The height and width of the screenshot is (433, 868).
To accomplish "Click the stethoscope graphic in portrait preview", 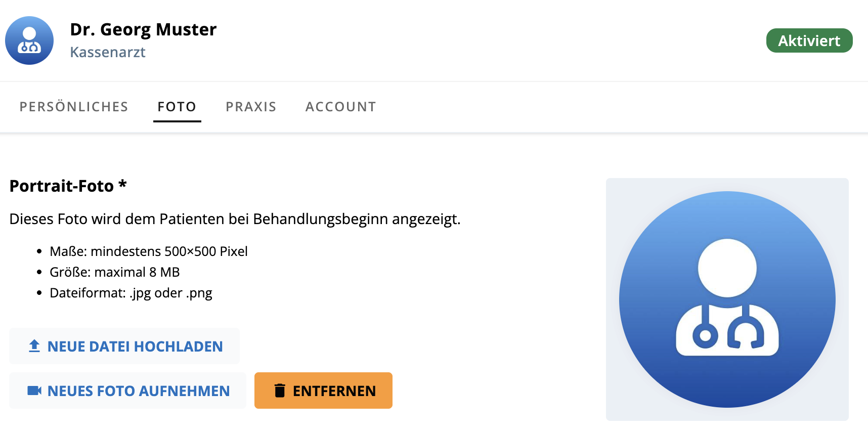I will (x=727, y=331).
